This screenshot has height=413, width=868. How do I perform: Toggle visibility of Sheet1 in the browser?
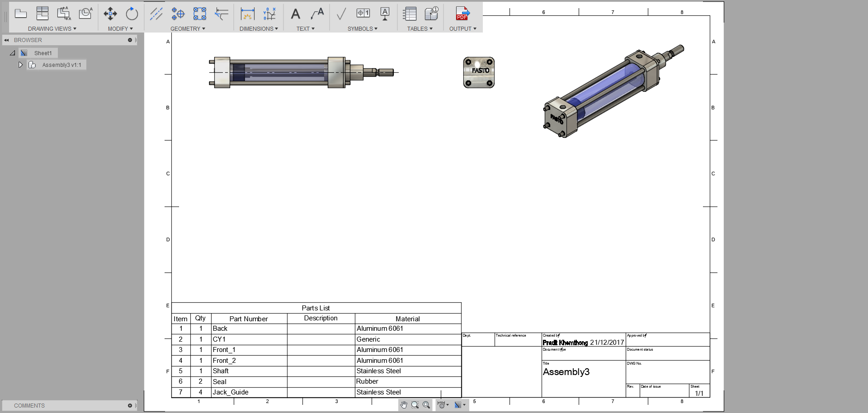point(24,53)
